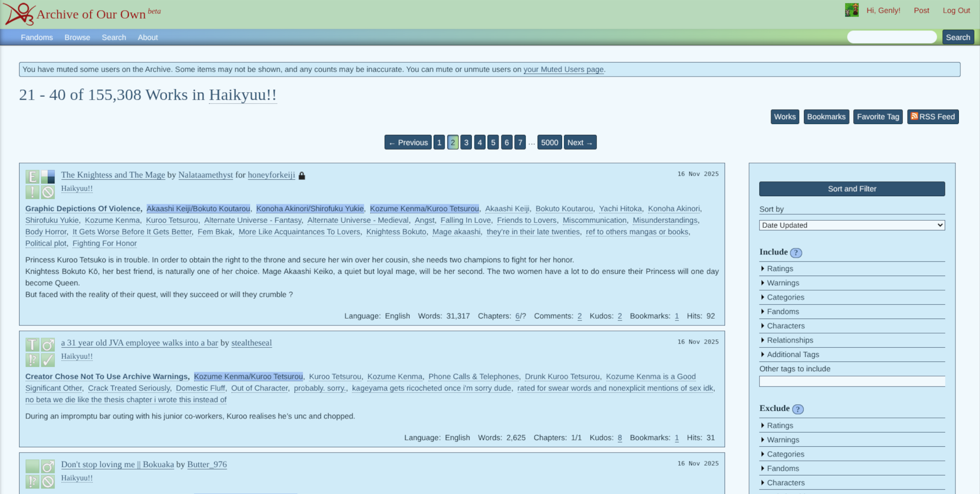Viewport: 980px width, 494px height.
Task: Click the complete work checkmark icon
Action: point(48,360)
